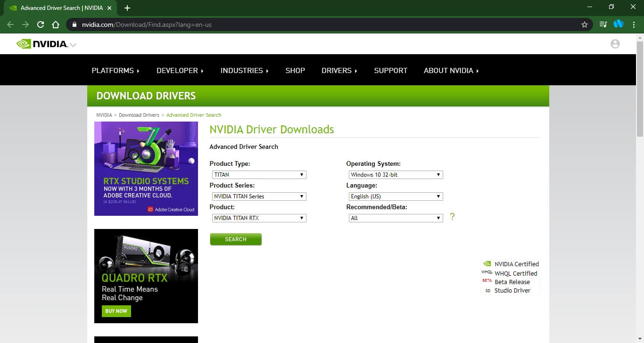Image resolution: width=644 pixels, height=343 pixels.
Task: Open Operating System dropdown
Action: (x=396, y=175)
